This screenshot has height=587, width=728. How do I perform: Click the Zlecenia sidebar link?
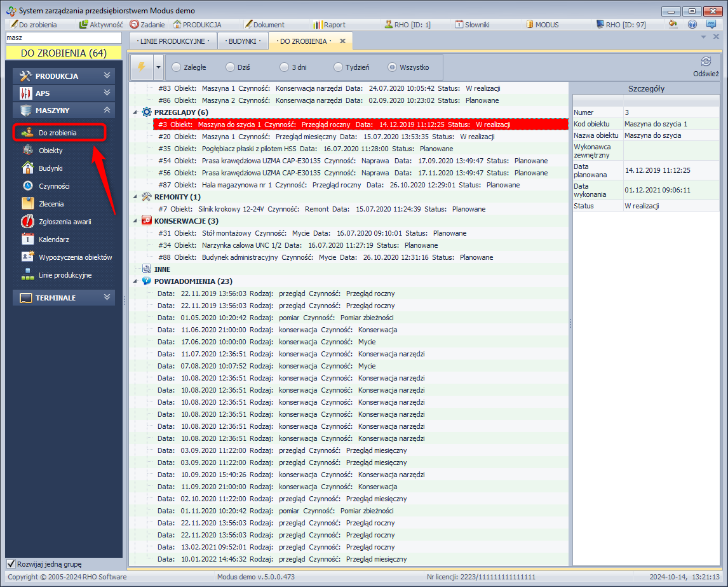tap(51, 204)
